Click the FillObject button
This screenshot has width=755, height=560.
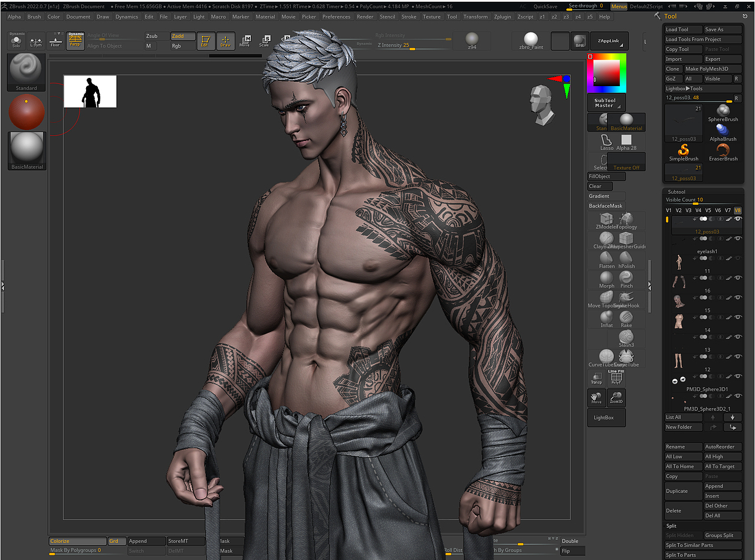606,176
